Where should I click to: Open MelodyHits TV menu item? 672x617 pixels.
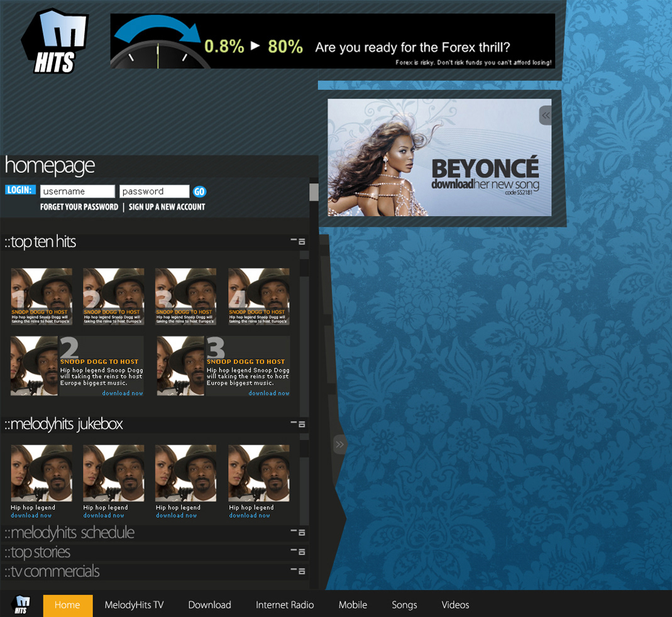coord(134,605)
